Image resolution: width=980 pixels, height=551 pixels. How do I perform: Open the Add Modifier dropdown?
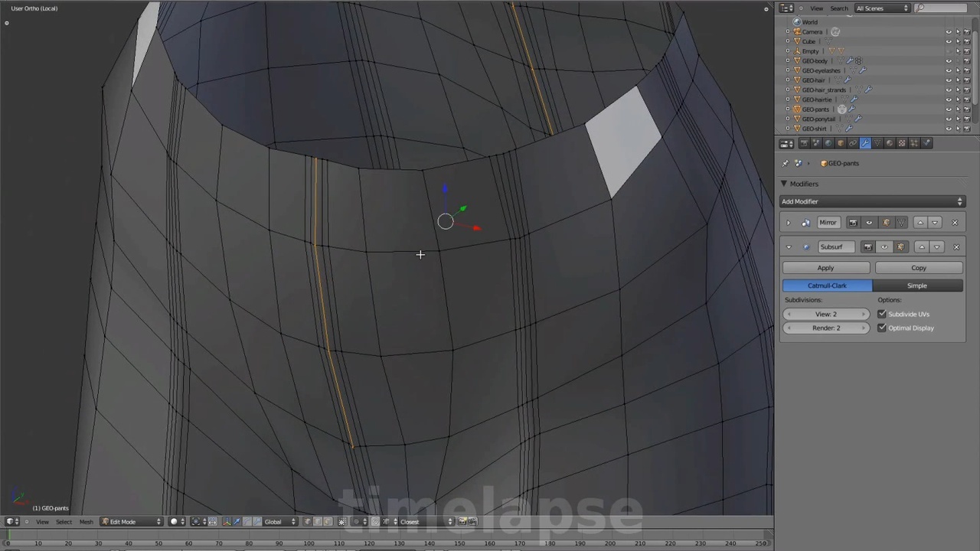pyautogui.click(x=871, y=201)
